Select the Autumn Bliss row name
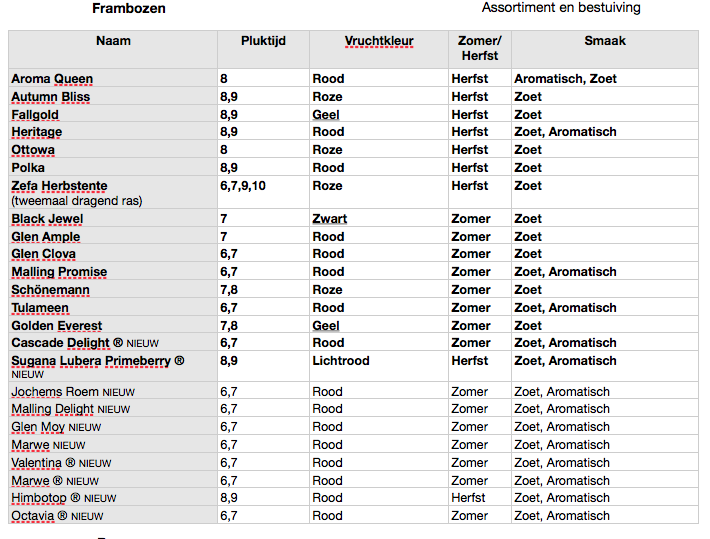Image resolution: width=710 pixels, height=539 pixels. [51, 97]
